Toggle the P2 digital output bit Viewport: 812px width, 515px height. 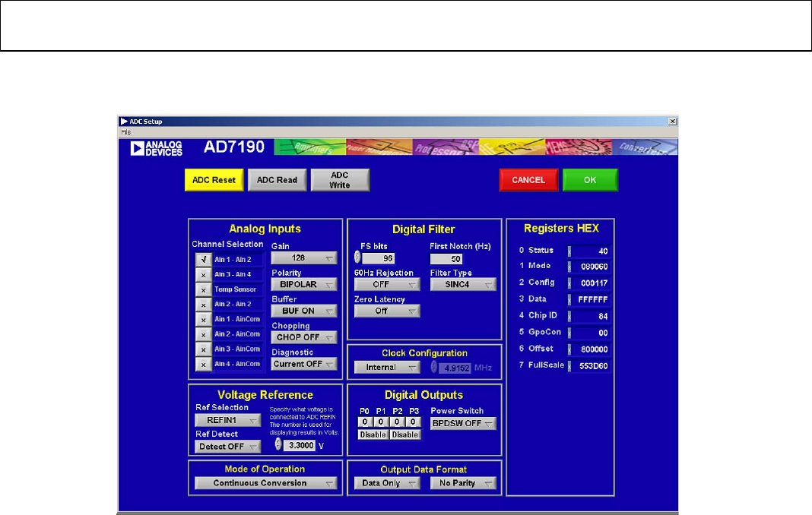[397, 422]
